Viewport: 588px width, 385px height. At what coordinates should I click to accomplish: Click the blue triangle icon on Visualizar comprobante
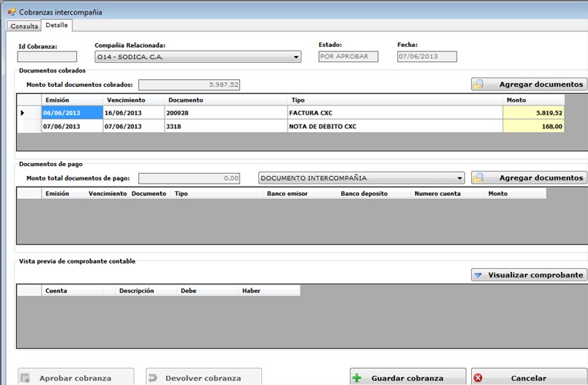478,275
